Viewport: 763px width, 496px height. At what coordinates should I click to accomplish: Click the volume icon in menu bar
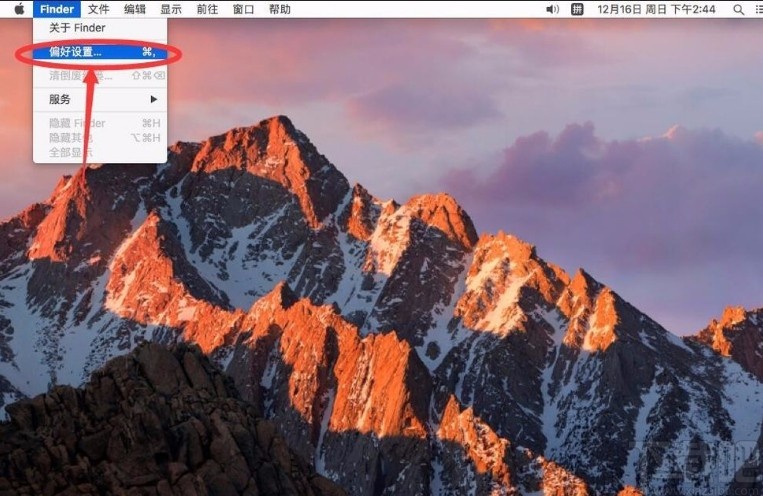552,9
